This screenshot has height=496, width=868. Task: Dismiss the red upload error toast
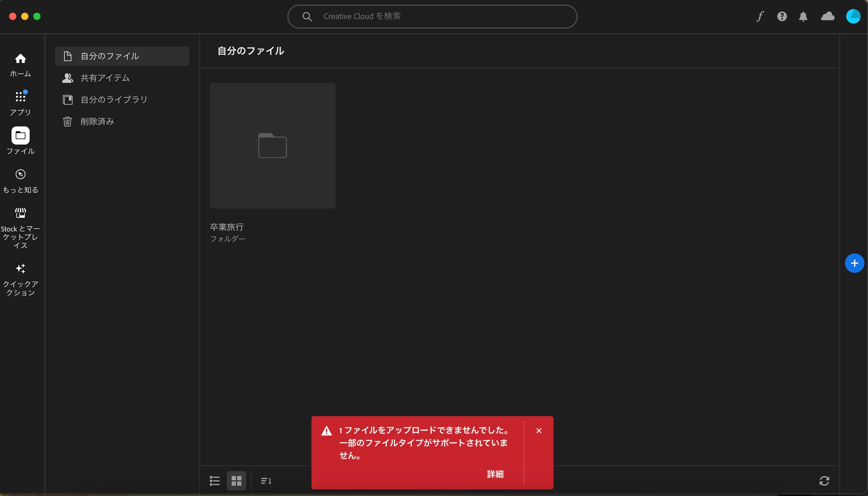point(539,431)
